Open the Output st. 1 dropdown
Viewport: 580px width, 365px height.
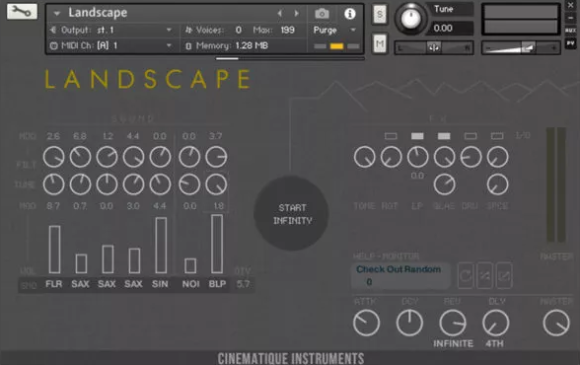(x=111, y=30)
